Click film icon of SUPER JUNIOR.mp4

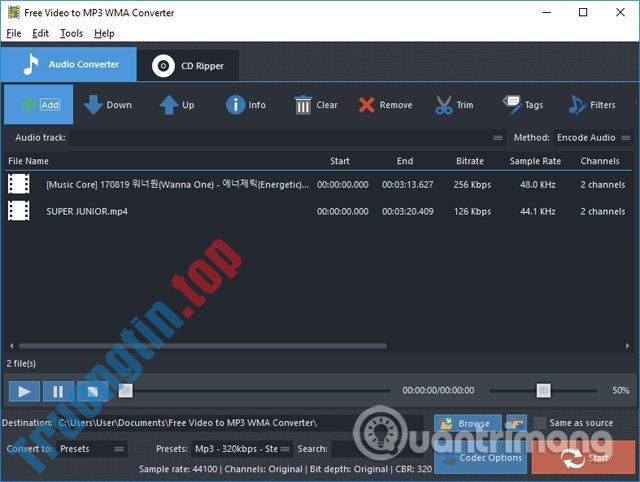point(19,211)
